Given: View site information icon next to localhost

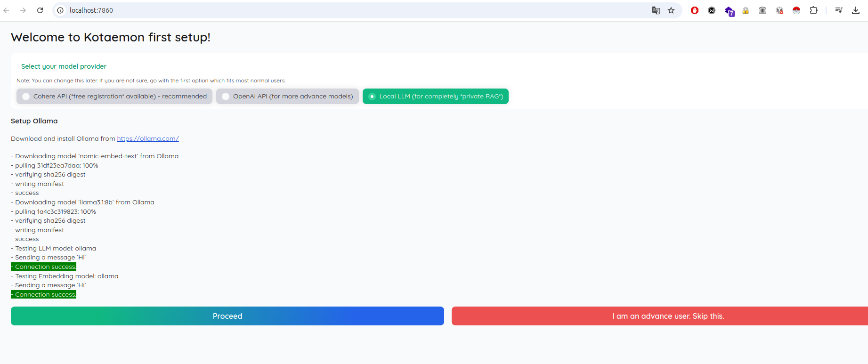Looking at the screenshot, I should (60, 10).
